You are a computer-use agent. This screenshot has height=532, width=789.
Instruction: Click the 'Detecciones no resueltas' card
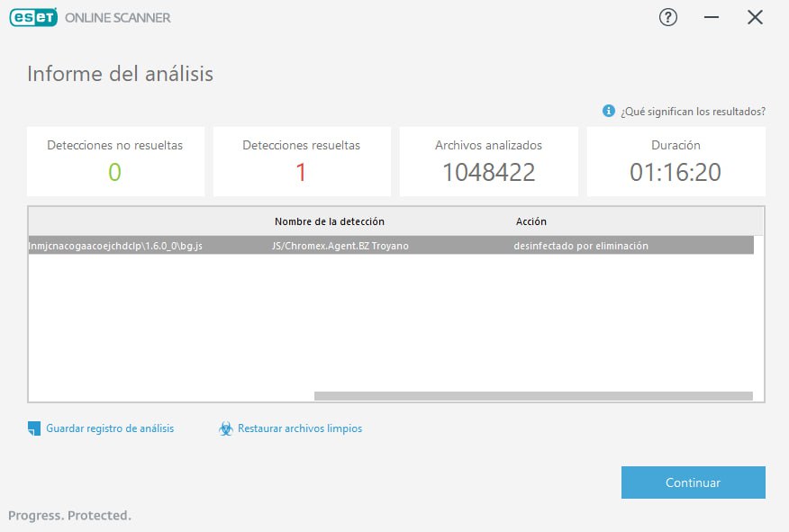coord(115,161)
